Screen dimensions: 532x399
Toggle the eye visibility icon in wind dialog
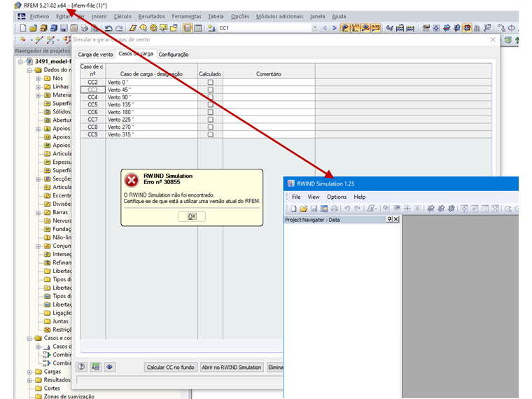110,367
